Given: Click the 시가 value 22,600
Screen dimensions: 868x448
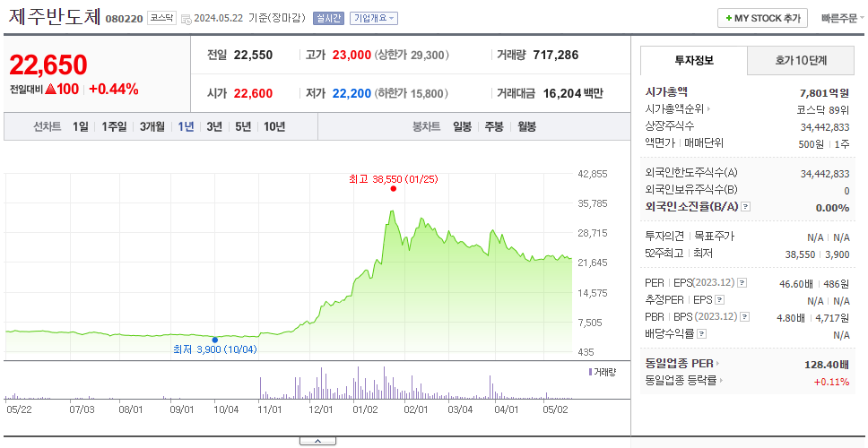Looking at the screenshot, I should [253, 93].
